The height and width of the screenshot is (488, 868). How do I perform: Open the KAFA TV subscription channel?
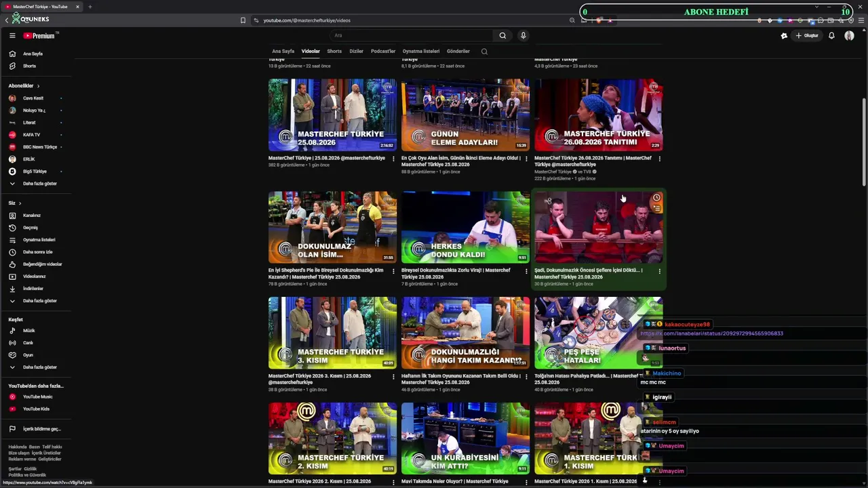pyautogui.click(x=37, y=135)
